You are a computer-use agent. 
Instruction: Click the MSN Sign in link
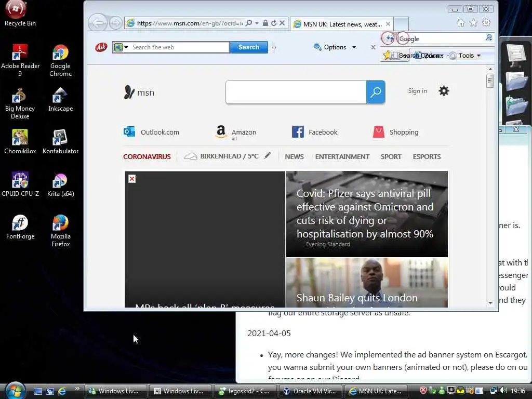click(x=417, y=91)
